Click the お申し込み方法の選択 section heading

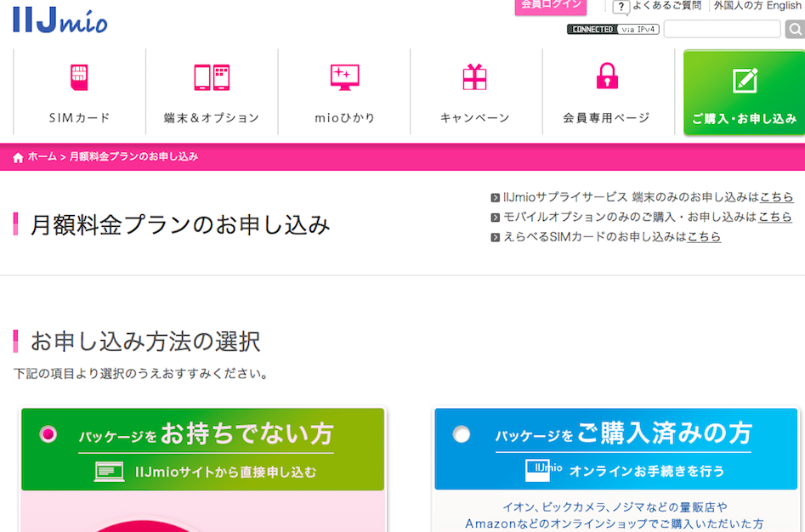point(145,342)
